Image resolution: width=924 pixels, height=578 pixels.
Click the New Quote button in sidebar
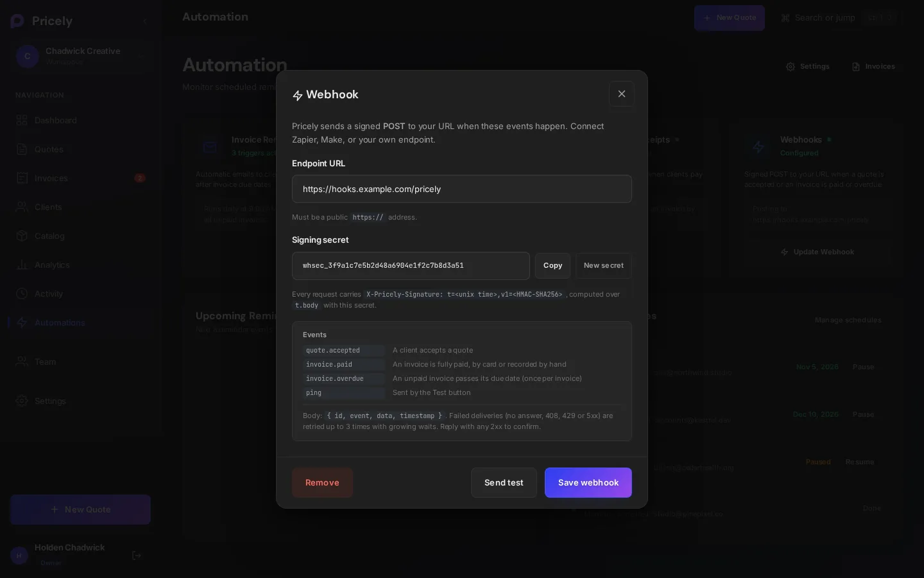[x=80, y=509]
